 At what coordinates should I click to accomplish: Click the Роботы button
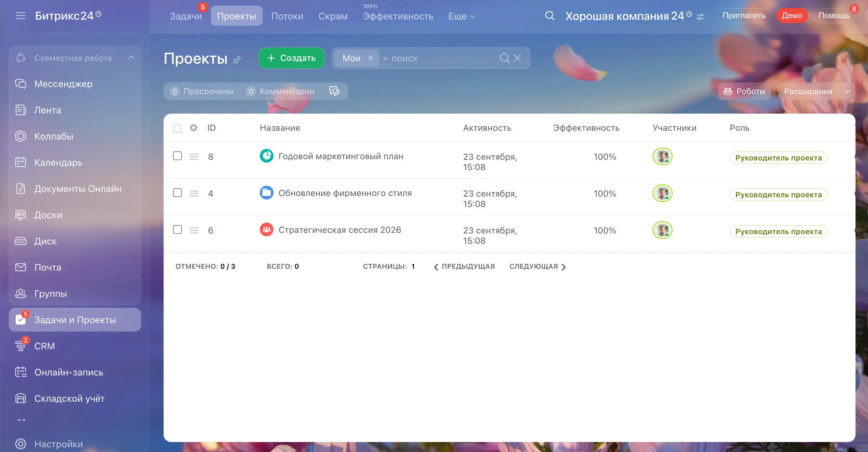pos(744,91)
